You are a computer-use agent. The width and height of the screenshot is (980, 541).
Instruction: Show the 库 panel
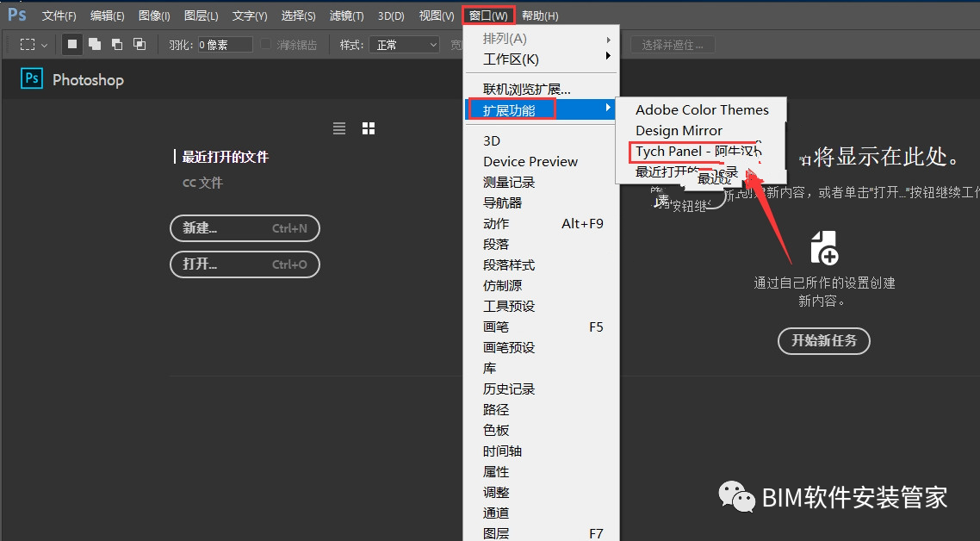pos(542,368)
